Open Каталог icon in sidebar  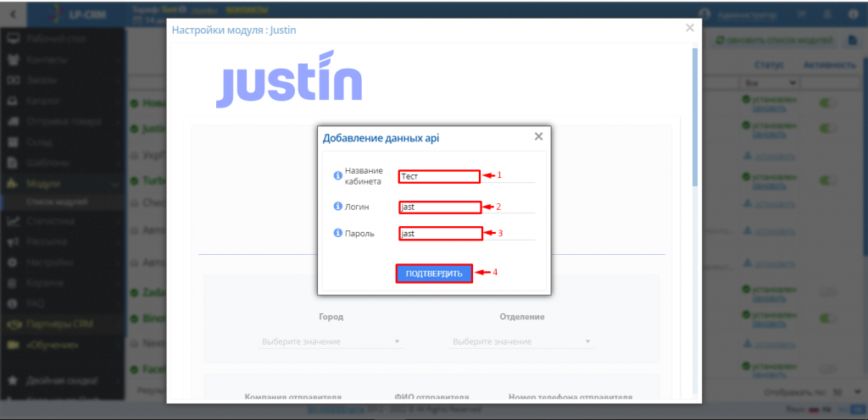pyautogui.click(x=14, y=101)
